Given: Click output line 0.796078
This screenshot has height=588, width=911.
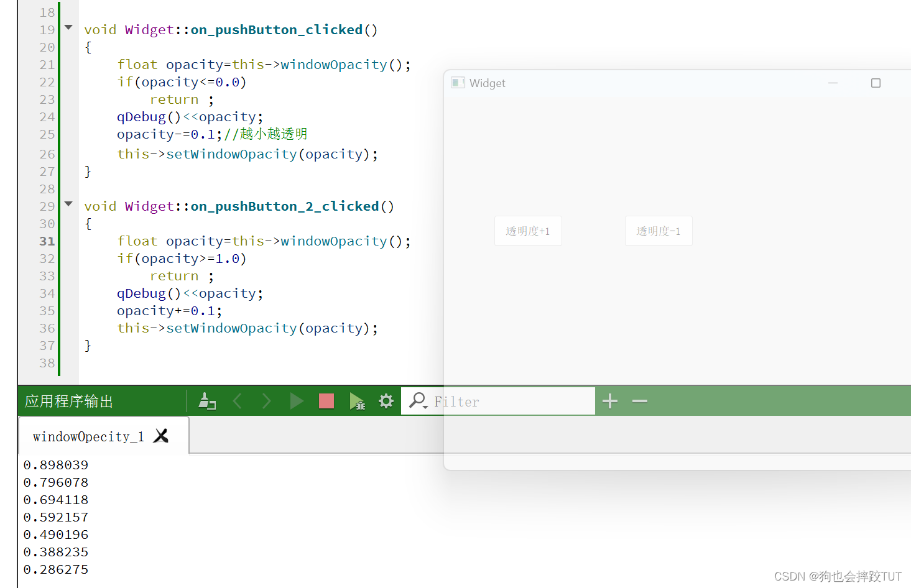Looking at the screenshot, I should tap(56, 482).
